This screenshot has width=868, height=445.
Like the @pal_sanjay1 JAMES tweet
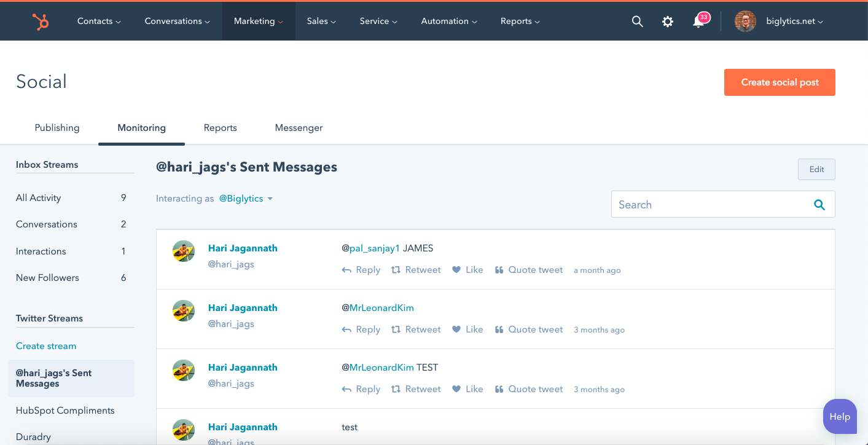coord(467,270)
